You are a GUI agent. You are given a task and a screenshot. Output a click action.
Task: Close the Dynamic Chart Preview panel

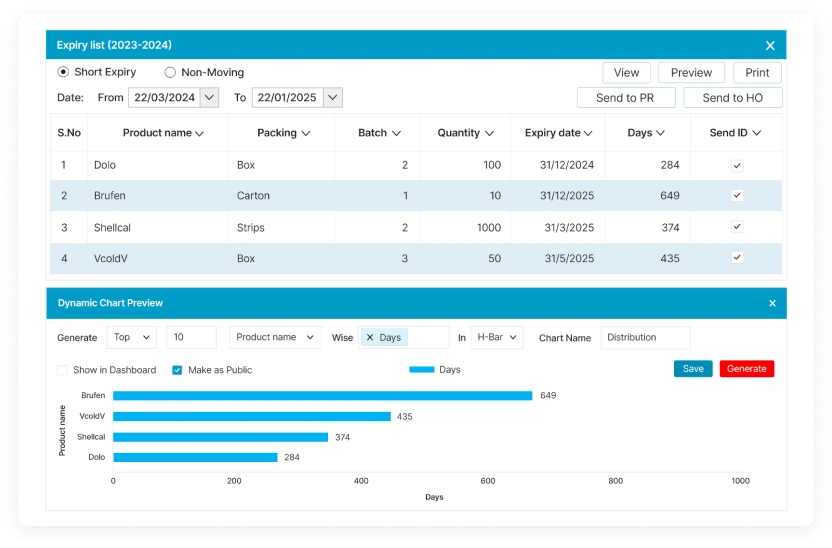pyautogui.click(x=772, y=303)
